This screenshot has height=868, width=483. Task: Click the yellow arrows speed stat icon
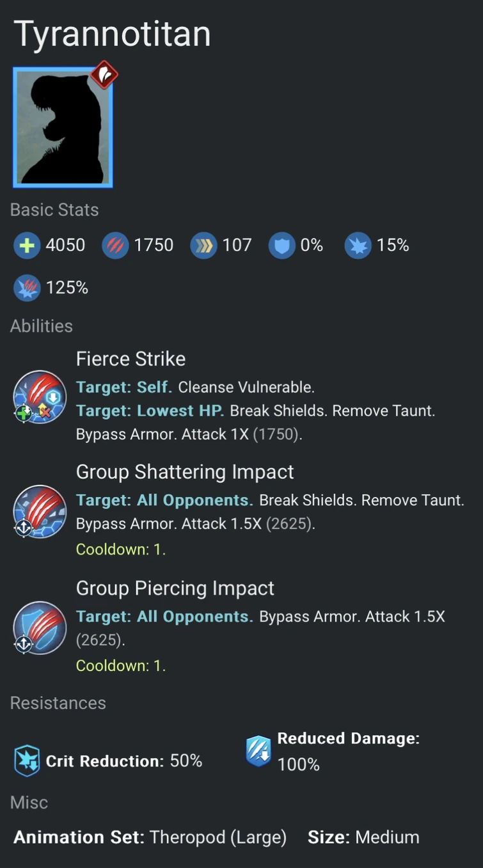(x=203, y=246)
